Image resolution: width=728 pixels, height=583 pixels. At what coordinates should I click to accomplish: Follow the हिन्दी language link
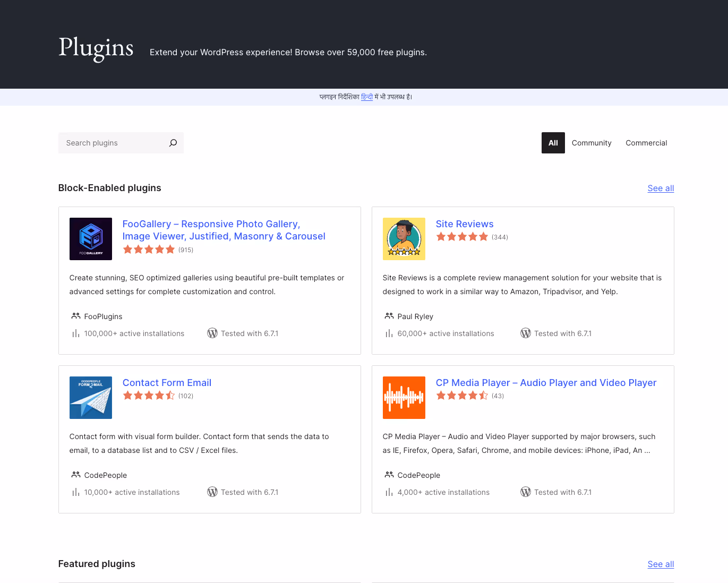tap(367, 97)
